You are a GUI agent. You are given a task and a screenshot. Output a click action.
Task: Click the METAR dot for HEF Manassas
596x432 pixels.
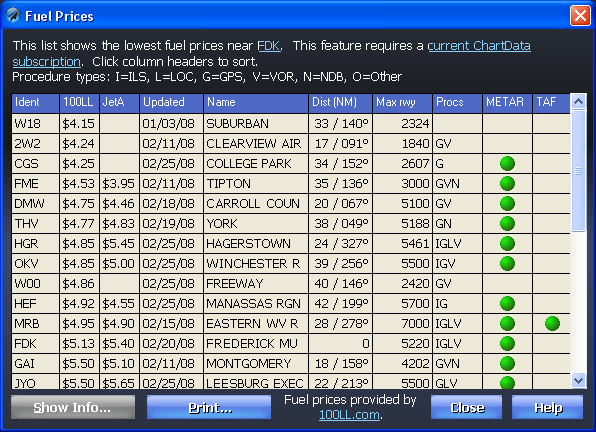pos(507,304)
